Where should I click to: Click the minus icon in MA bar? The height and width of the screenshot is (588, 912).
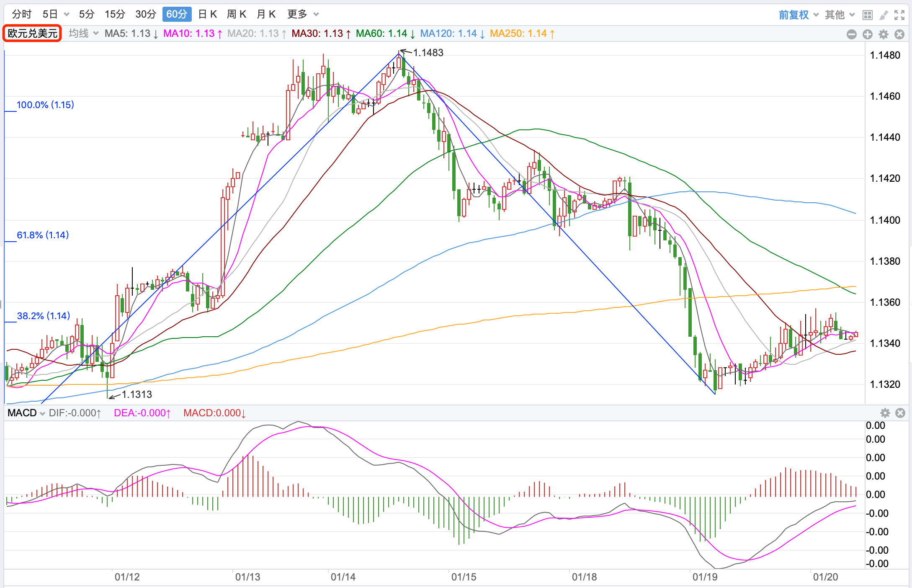pos(852,34)
